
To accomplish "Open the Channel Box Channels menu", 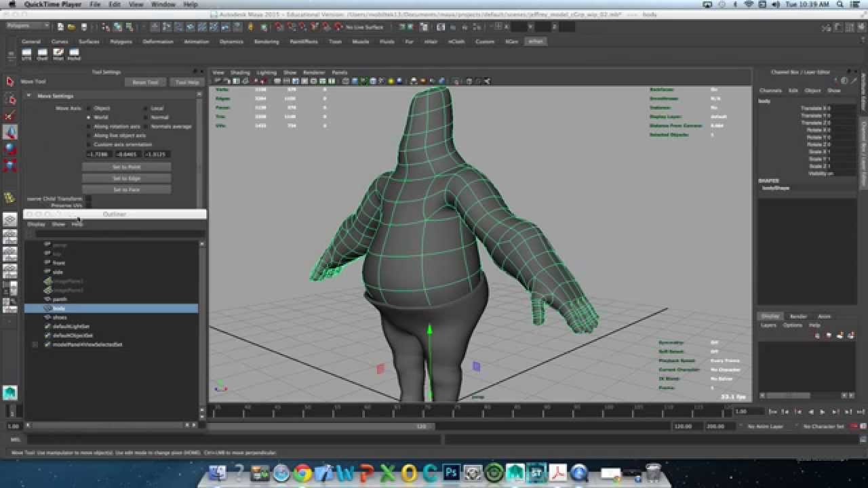I will point(770,90).
